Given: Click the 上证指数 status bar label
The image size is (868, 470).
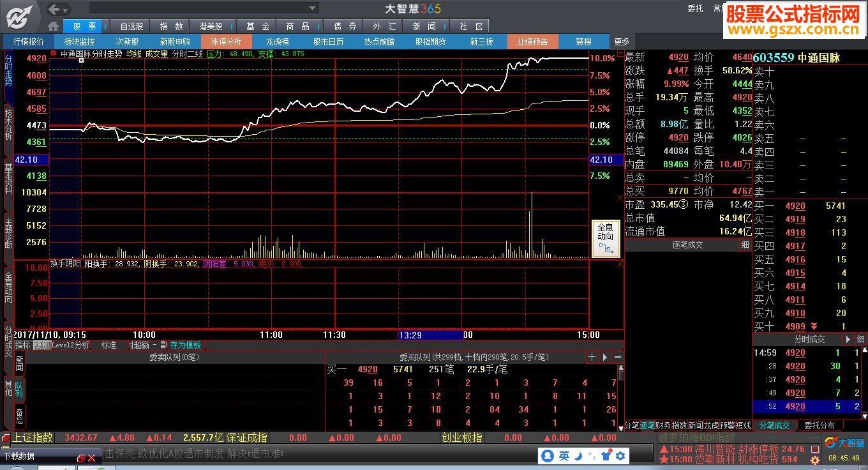Looking at the screenshot, I should [33, 437].
